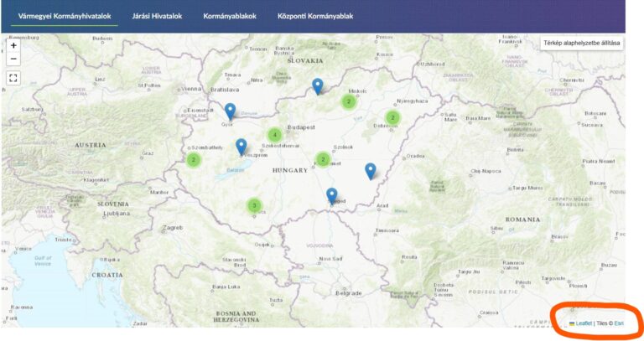
Task: Click the Novi Sad city label
Action: pyautogui.click(x=330, y=259)
